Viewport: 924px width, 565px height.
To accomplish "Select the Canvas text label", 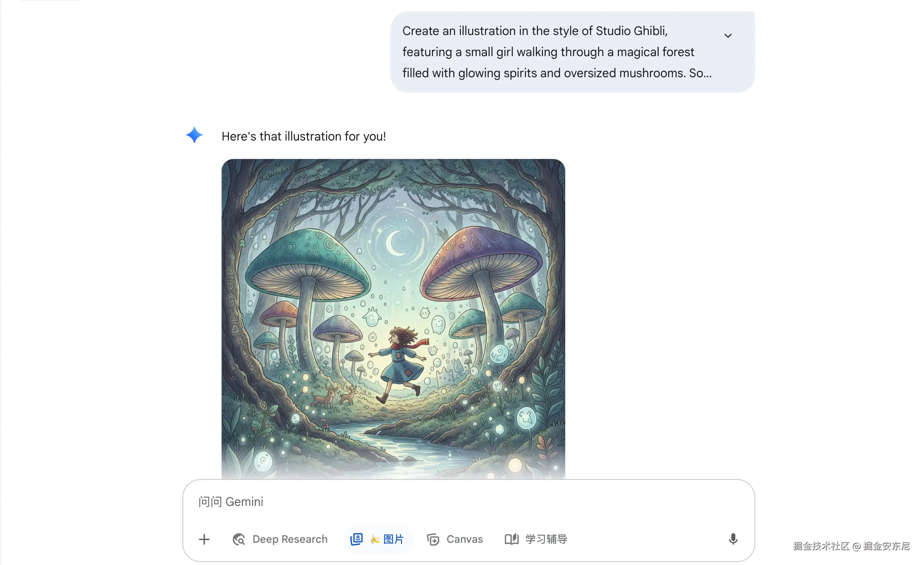I will pos(465,539).
